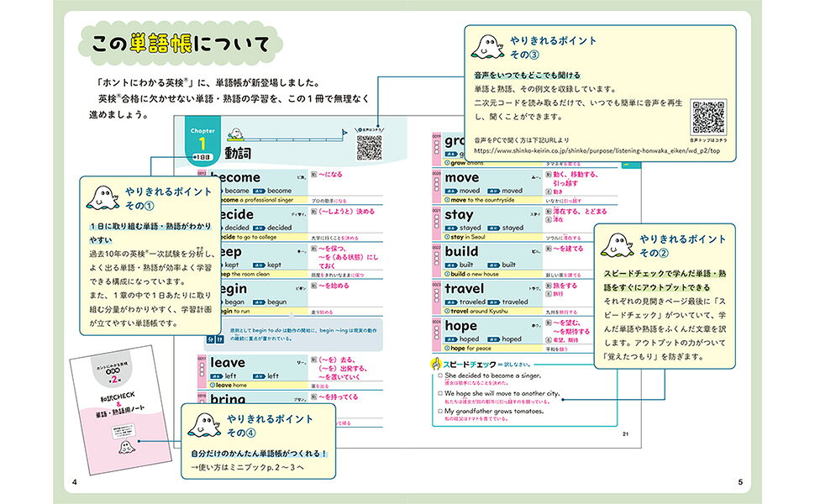Click the pink 和訳CHECK mini-book thumbnail
This screenshot has width=815, height=504.
[121, 410]
